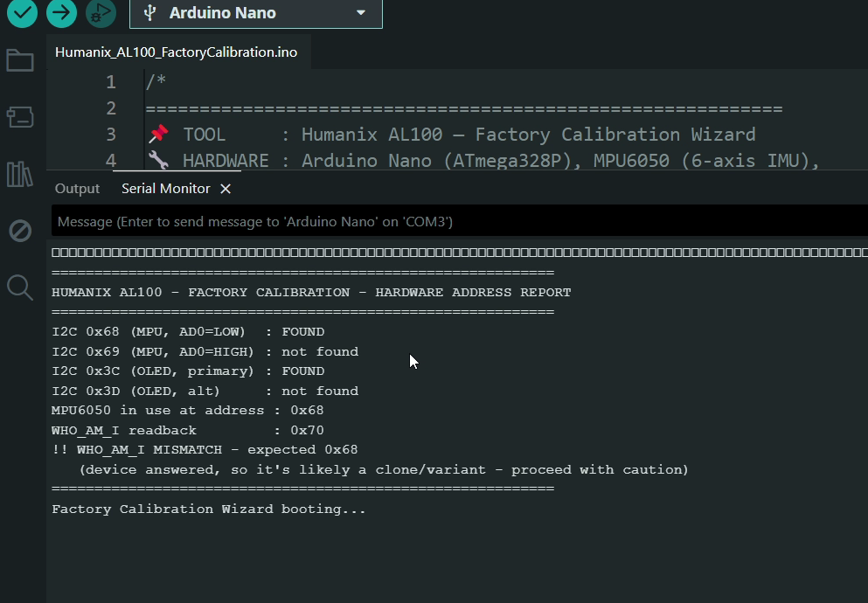Image resolution: width=868 pixels, height=603 pixels.
Task: Click the Verify checkmark button
Action: pos(22,13)
